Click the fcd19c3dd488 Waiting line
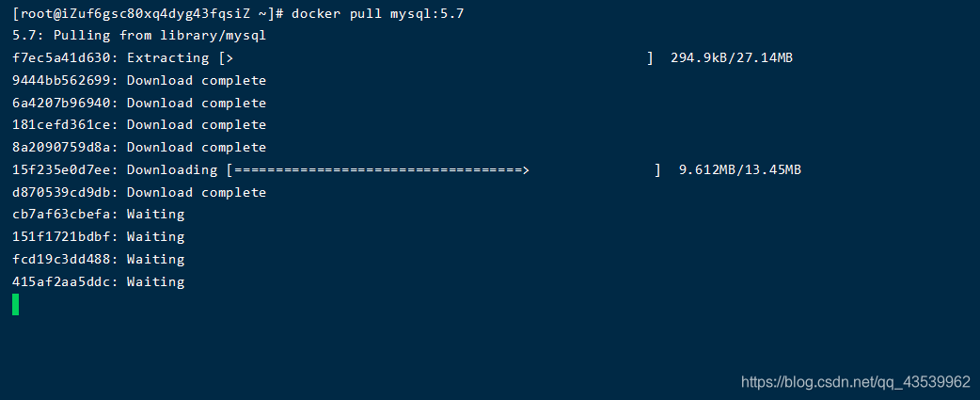Viewport: 980px width, 400px height. (98, 260)
